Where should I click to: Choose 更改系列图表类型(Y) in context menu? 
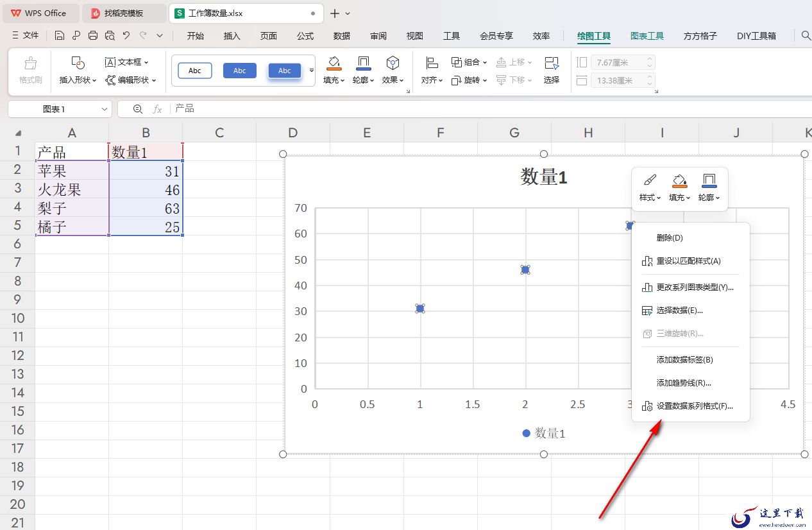click(691, 287)
